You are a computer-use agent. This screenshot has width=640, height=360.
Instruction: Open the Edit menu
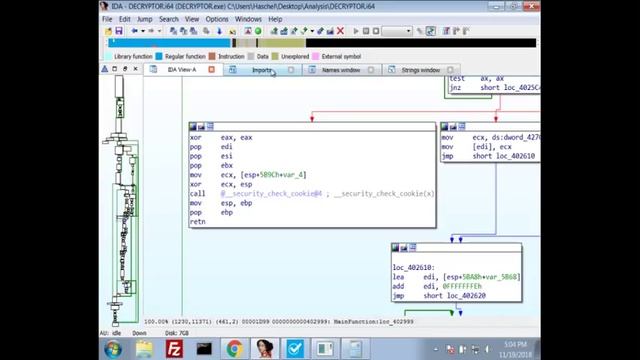(x=124, y=19)
